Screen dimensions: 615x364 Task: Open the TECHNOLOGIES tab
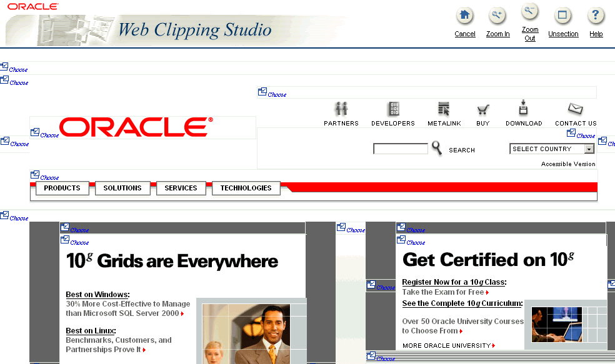coord(246,188)
